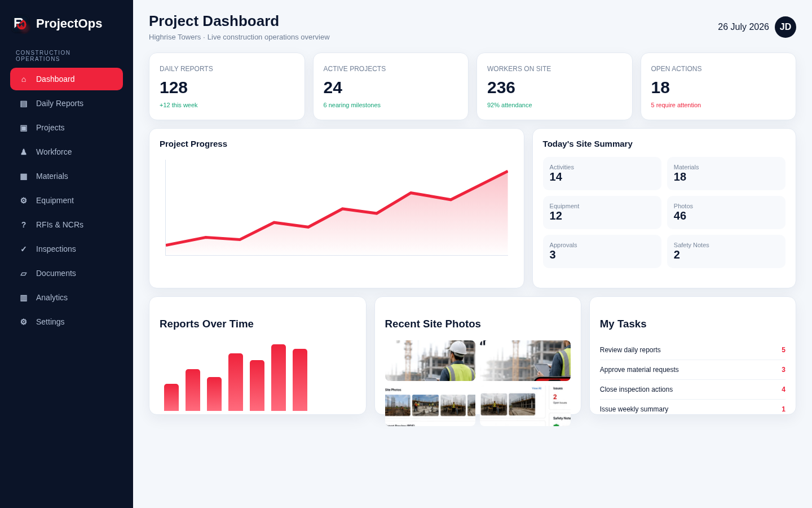Image resolution: width=812 pixels, height=508 pixels.
Task: Select RFIs & NCRs menu item
Action: click(x=67, y=225)
